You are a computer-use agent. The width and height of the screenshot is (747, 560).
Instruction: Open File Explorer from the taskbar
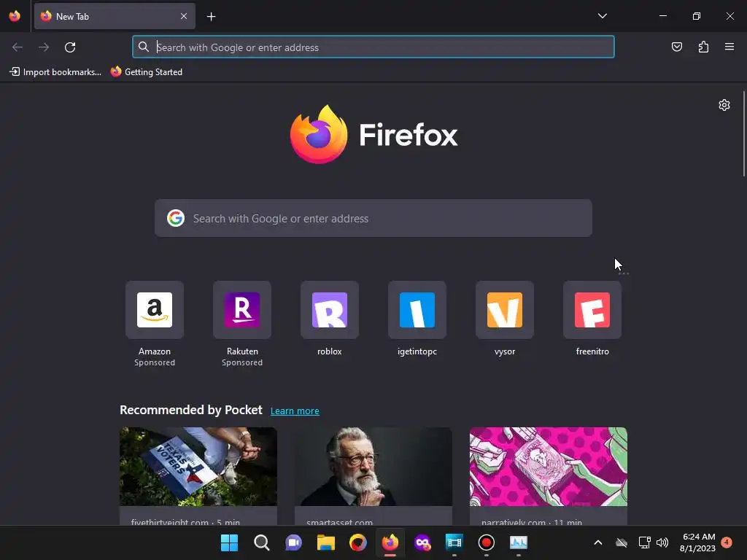click(x=326, y=542)
